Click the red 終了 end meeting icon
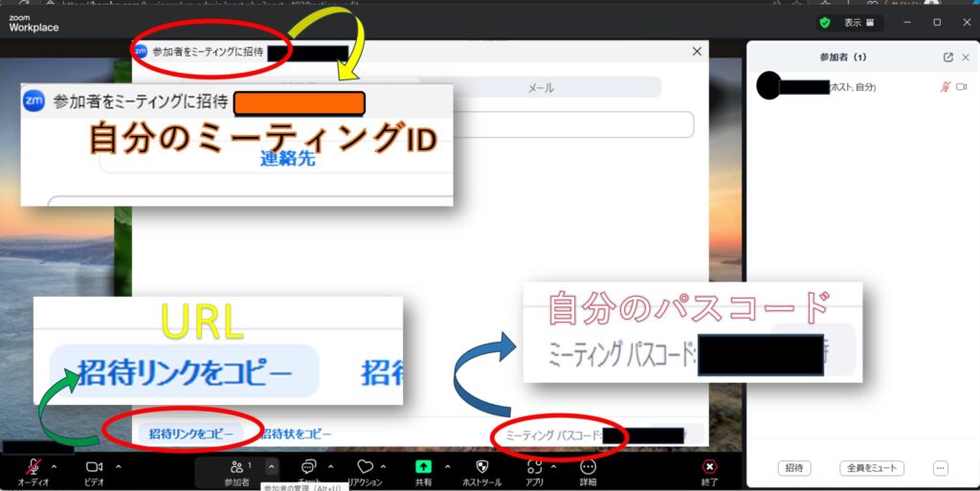This screenshot has height=491, width=980. [709, 467]
